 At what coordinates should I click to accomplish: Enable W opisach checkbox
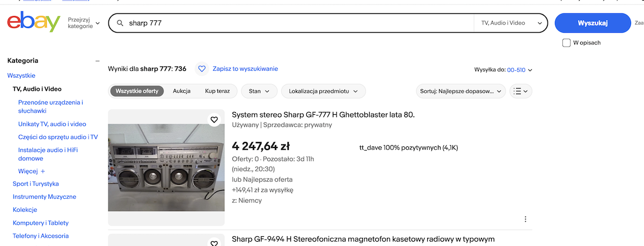(x=566, y=43)
